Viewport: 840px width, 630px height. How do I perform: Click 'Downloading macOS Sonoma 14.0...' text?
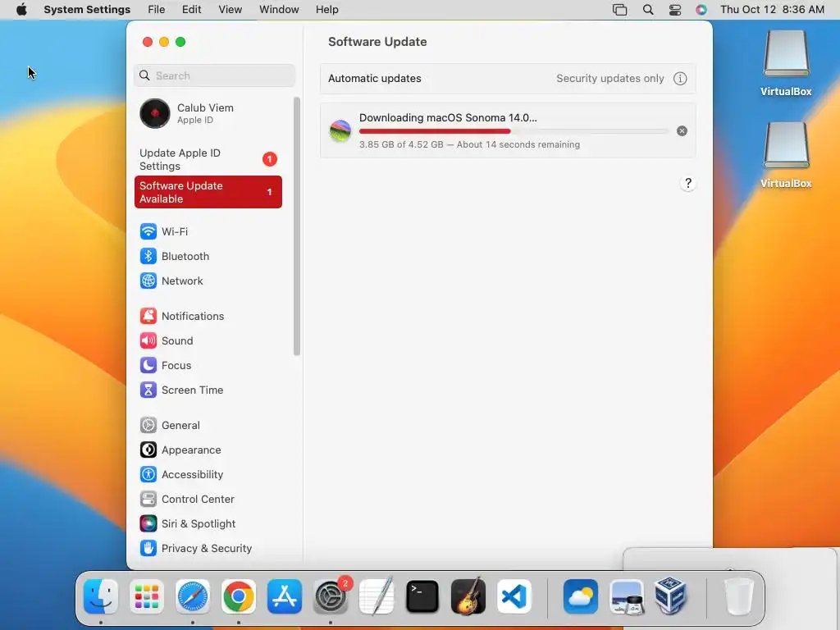(x=448, y=117)
